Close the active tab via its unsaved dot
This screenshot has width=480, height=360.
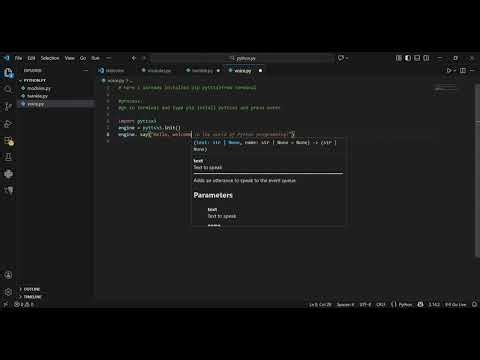(260, 71)
